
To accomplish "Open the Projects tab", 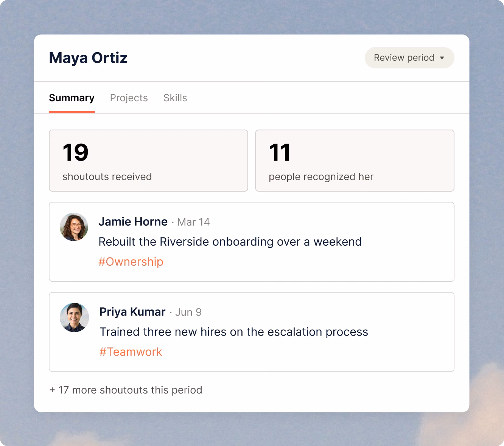I will point(129,98).
